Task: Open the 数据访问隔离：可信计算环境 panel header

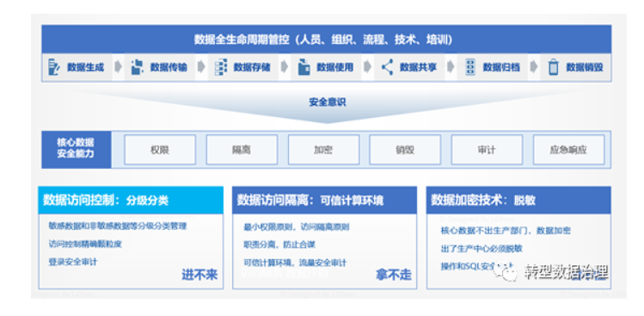Action: 324,200
